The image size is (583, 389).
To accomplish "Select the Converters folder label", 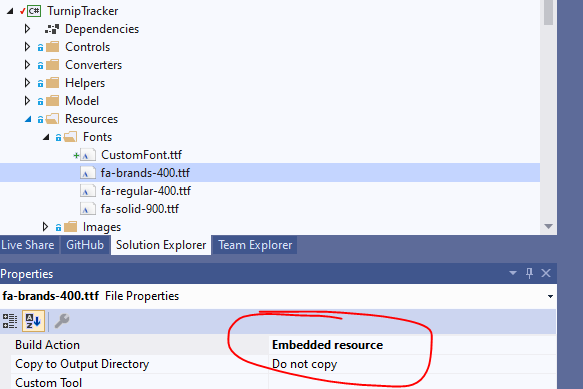I will point(94,65).
